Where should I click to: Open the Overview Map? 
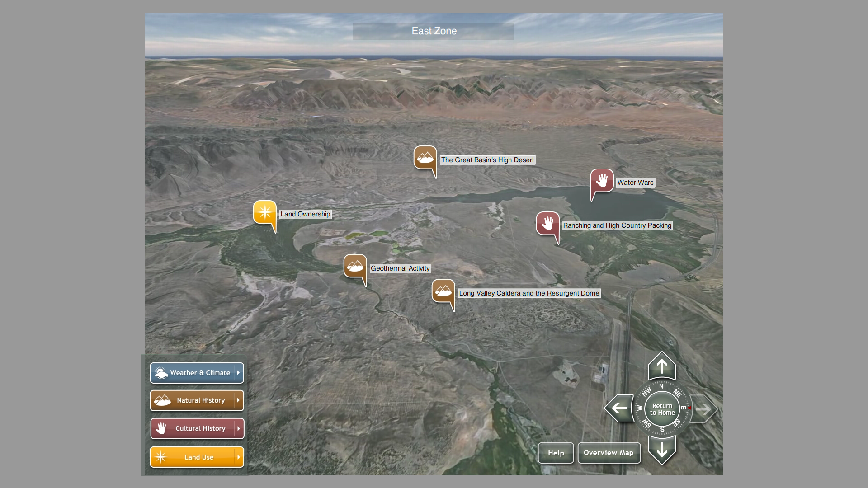coord(609,453)
